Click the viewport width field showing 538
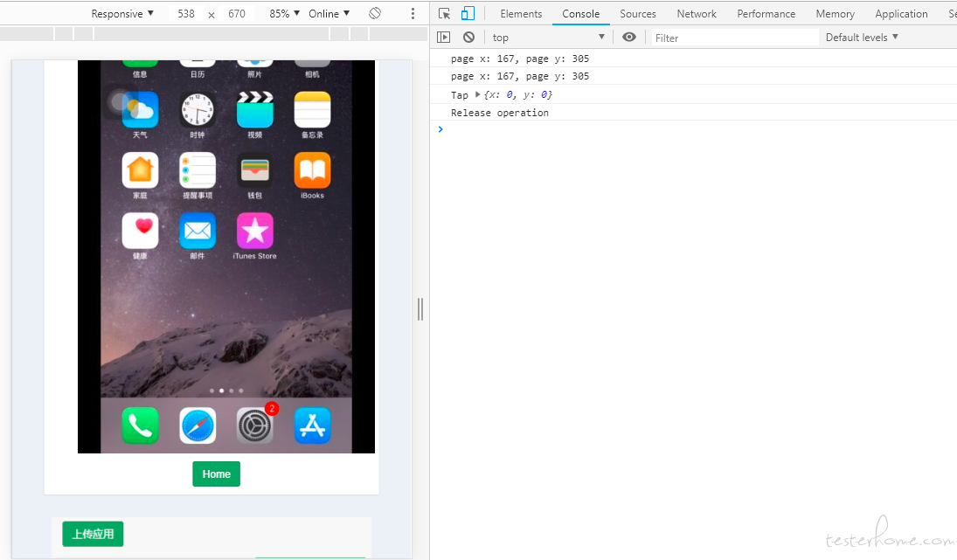The height and width of the screenshot is (560, 957). pos(186,13)
